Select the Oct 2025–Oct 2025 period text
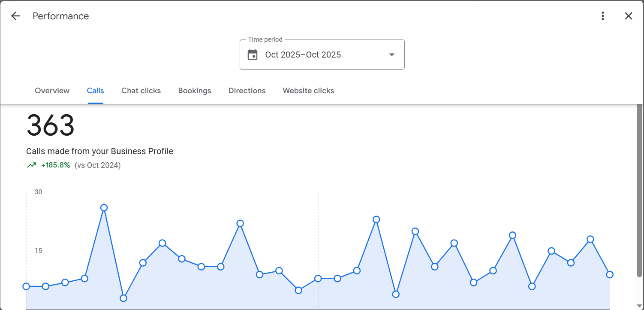 [303, 55]
